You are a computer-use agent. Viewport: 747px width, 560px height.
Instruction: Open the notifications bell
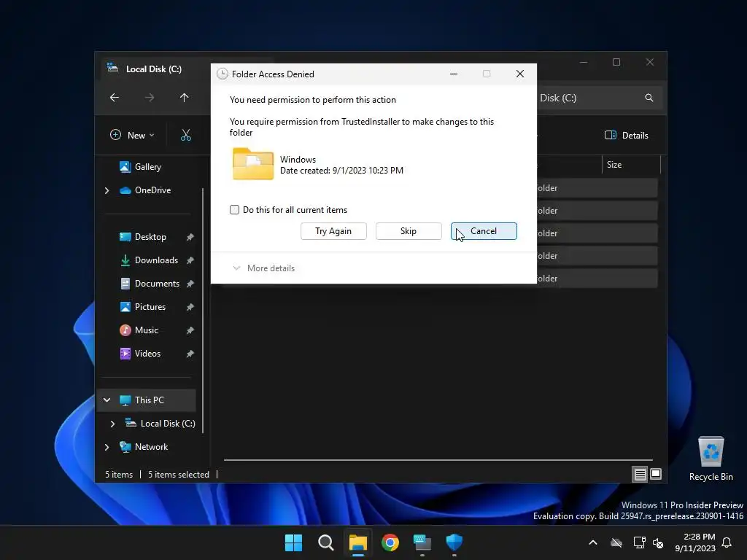[x=727, y=542]
